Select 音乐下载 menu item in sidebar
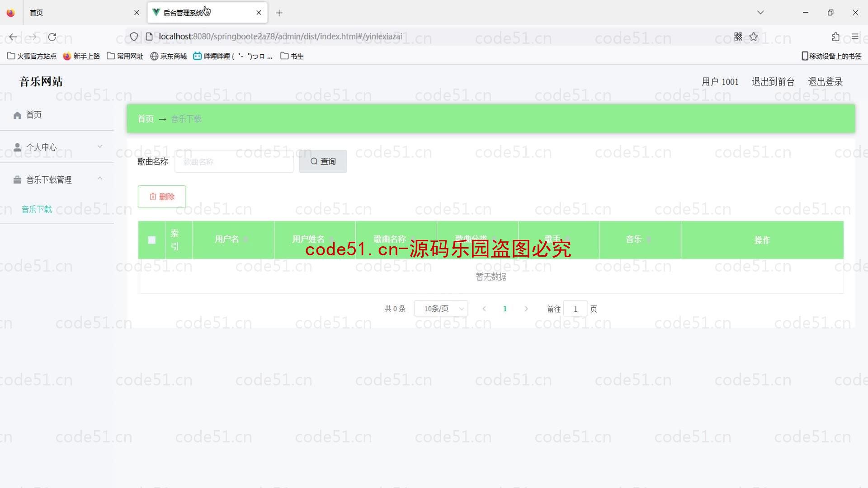The height and width of the screenshot is (488, 868). tap(37, 209)
